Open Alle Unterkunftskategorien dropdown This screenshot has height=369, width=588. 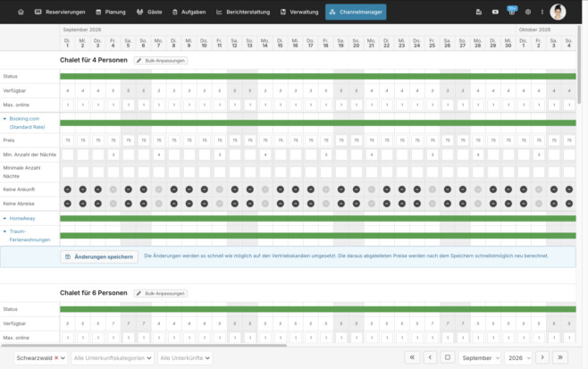coord(113,357)
